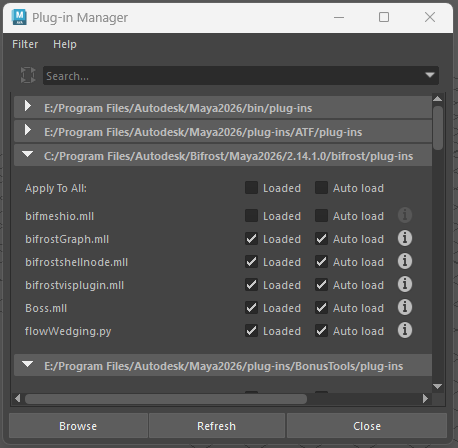The image size is (458, 448).
Task: Open the Help menu
Action: (x=65, y=44)
